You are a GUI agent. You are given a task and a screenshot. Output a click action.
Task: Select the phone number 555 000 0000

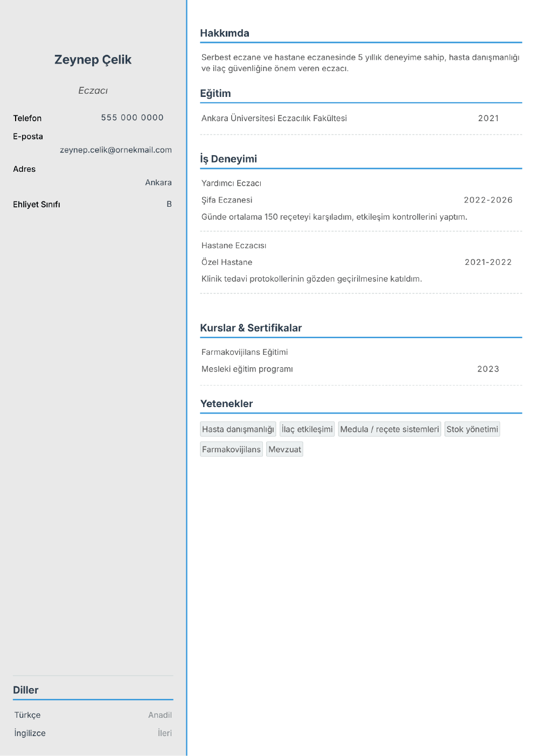click(x=132, y=117)
